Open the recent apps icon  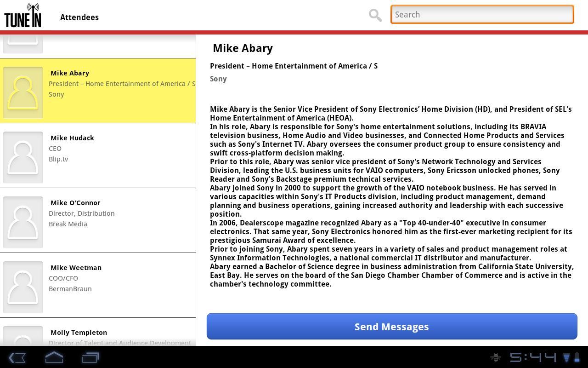pos(90,357)
